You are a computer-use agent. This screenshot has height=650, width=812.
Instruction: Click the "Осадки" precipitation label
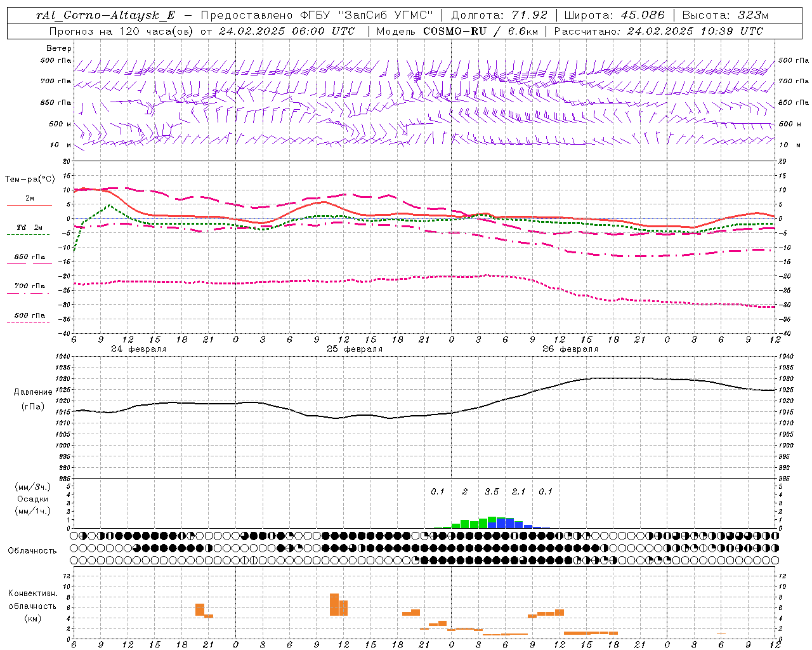(x=33, y=499)
